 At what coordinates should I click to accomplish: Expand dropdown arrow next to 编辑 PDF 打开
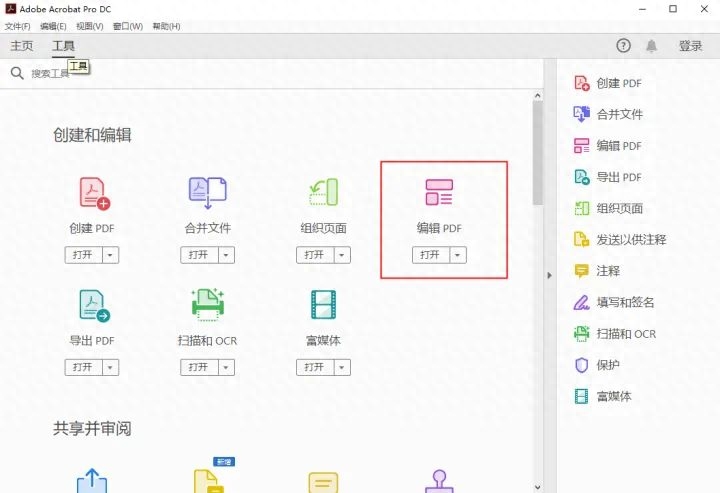[458, 255]
